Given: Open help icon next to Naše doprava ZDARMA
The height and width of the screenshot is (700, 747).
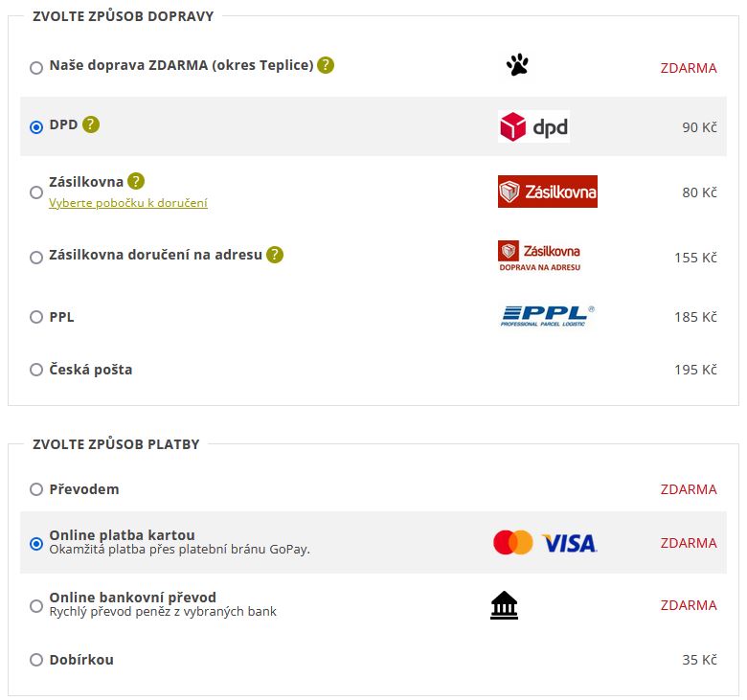Looking at the screenshot, I should point(326,65).
